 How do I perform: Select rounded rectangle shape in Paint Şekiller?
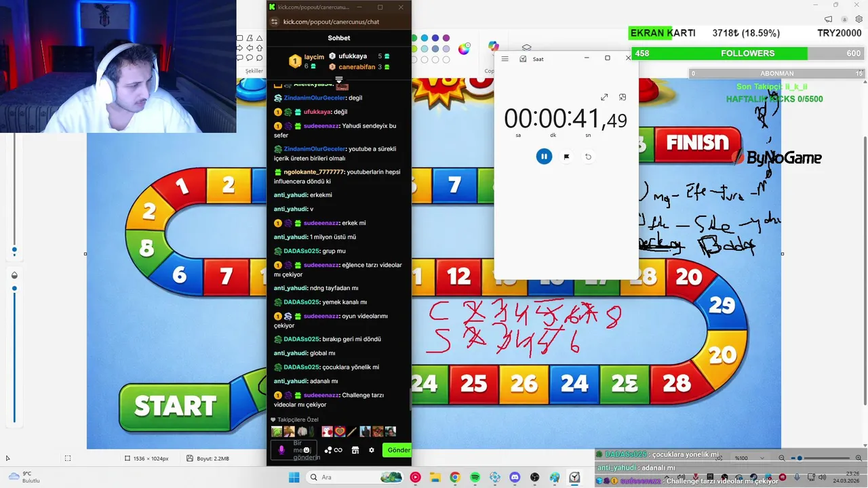click(x=239, y=38)
